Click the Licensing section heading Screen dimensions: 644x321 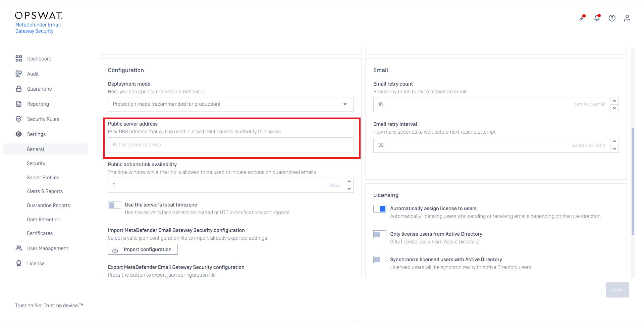coord(386,195)
